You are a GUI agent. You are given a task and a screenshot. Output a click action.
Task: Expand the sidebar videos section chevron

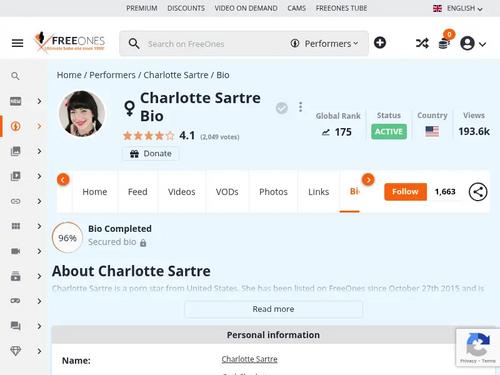(x=39, y=176)
